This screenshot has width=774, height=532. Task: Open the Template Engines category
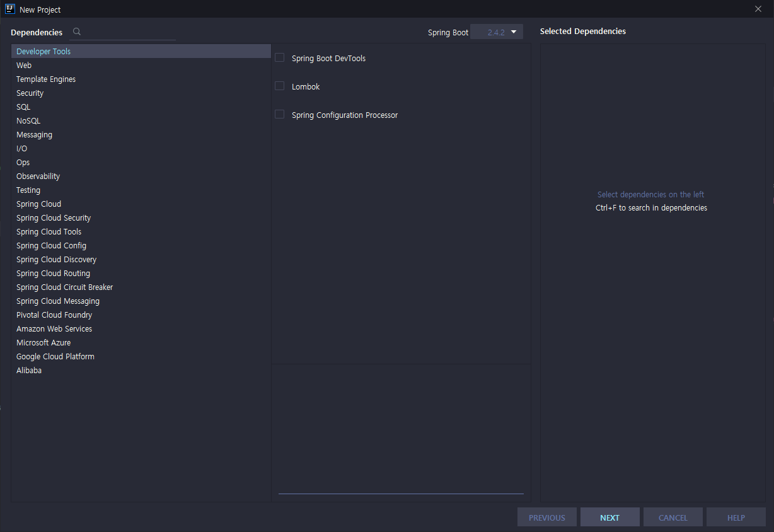tap(141, 79)
